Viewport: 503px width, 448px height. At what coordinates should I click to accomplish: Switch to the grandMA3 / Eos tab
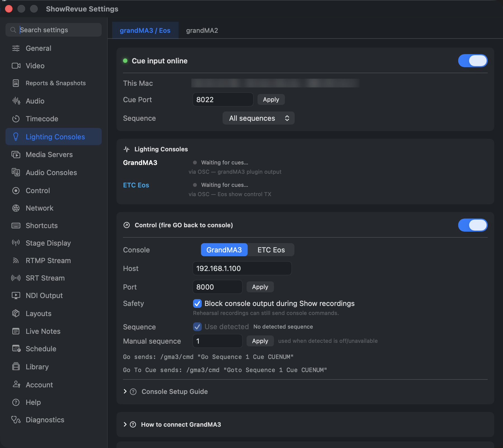[145, 30]
